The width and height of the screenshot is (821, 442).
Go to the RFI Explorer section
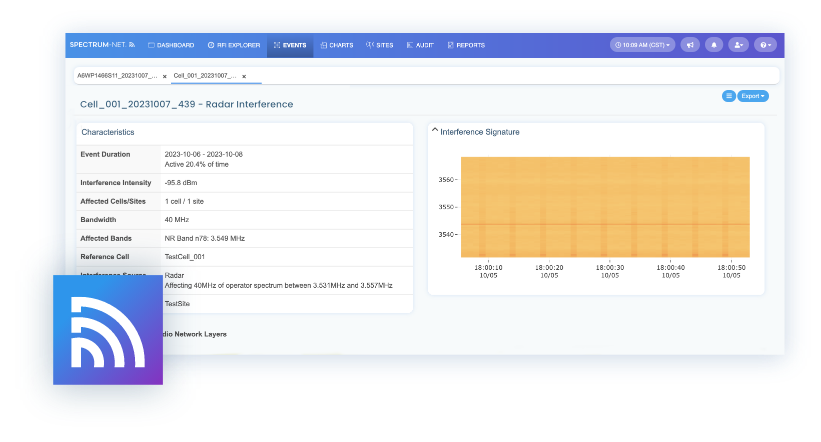[234, 45]
